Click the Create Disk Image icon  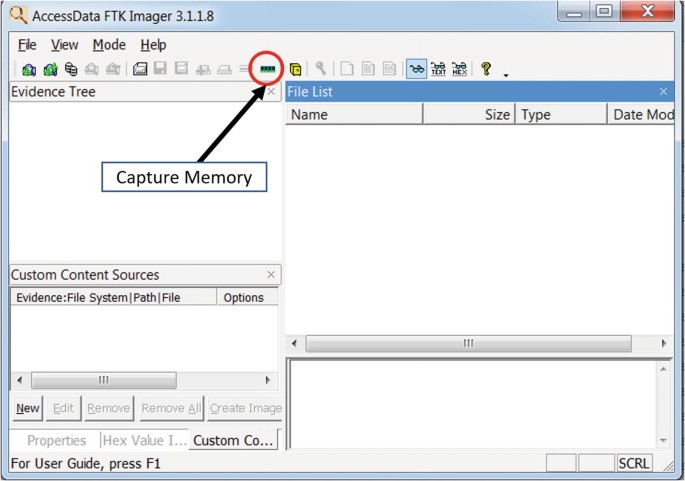point(140,69)
